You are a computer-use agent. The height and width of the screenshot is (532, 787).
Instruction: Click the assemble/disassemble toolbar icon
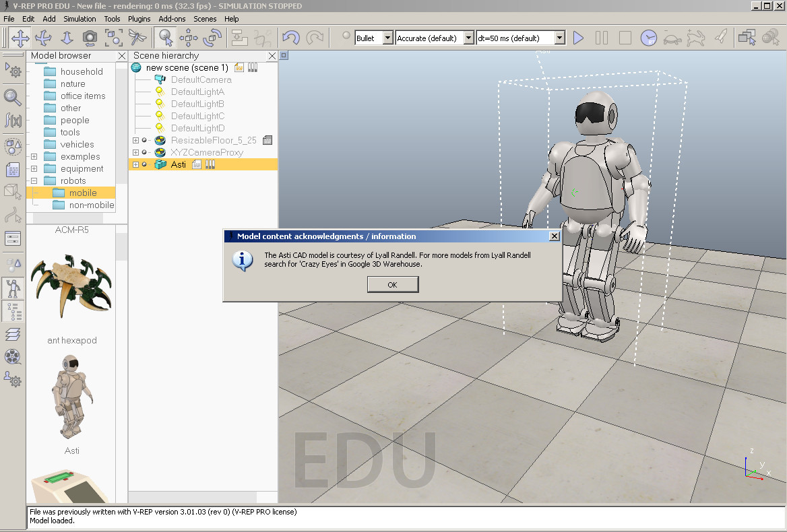tap(239, 38)
